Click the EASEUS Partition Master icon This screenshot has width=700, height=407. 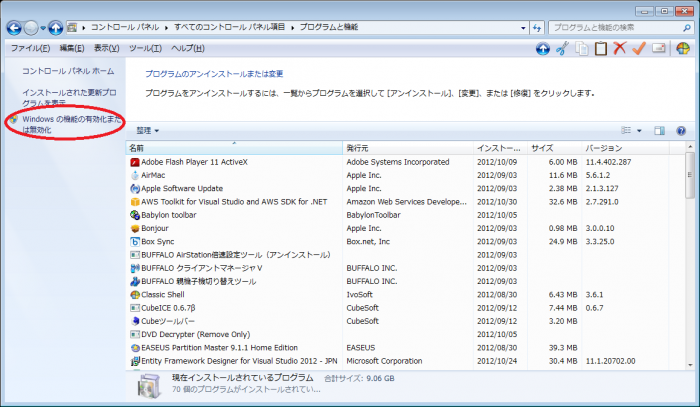[x=135, y=348]
